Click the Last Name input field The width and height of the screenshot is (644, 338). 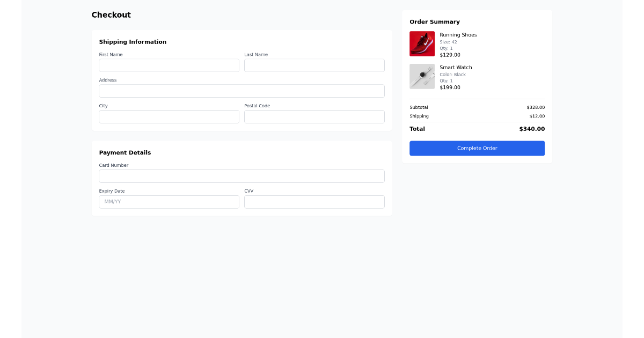click(314, 65)
